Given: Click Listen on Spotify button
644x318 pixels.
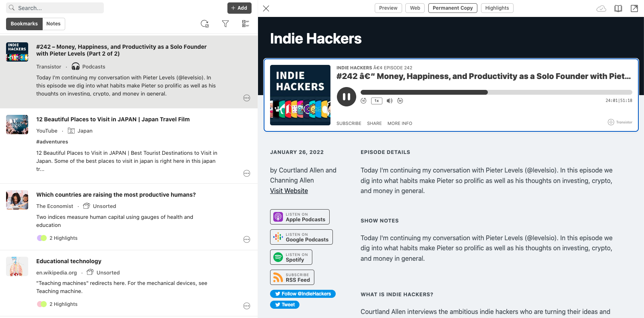Looking at the screenshot, I should 291,257.
